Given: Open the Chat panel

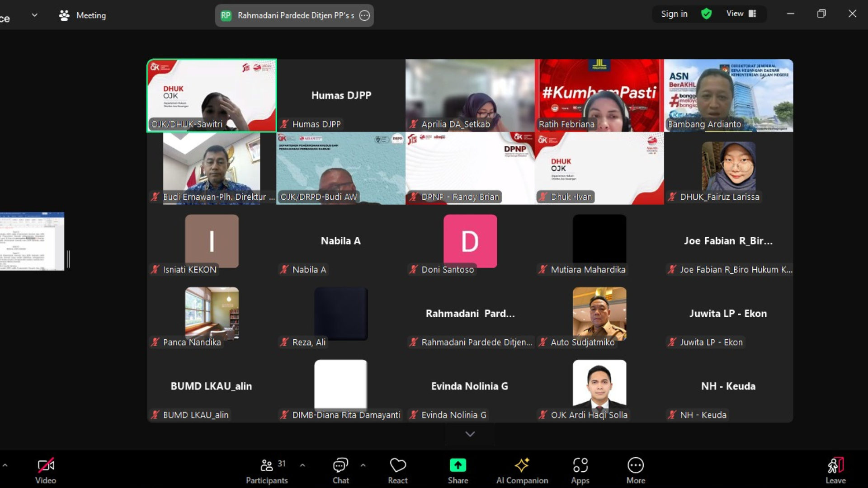Looking at the screenshot, I should [340, 470].
